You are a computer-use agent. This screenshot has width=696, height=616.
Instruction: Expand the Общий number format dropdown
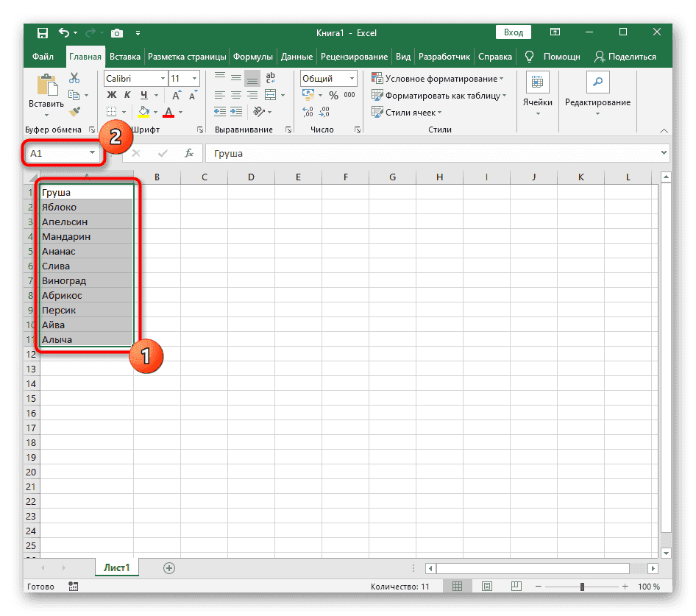coord(328,79)
